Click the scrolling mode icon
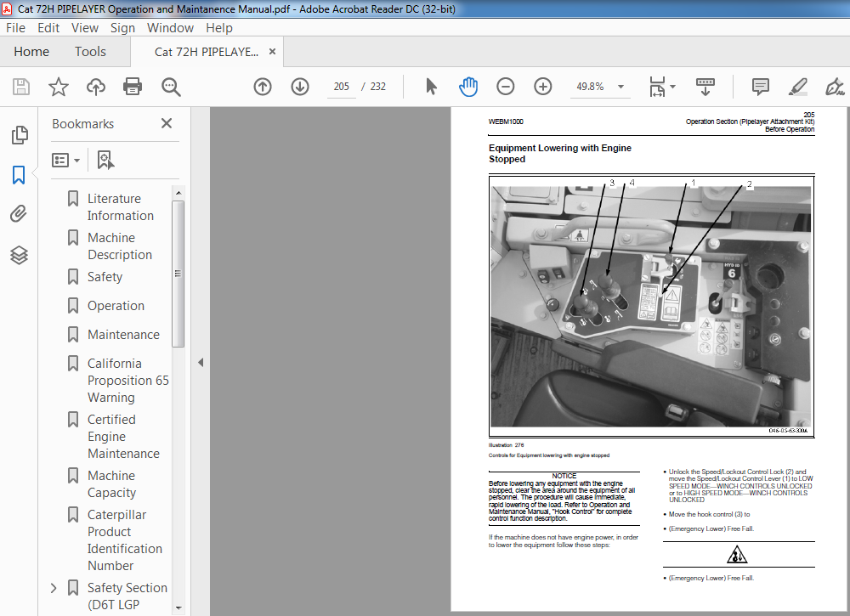 click(x=705, y=87)
